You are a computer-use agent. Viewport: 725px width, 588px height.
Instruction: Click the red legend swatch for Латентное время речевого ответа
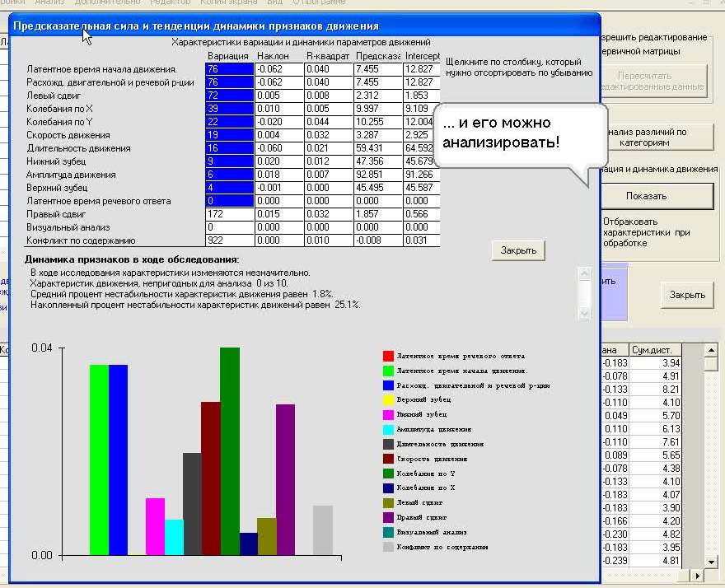[388, 356]
